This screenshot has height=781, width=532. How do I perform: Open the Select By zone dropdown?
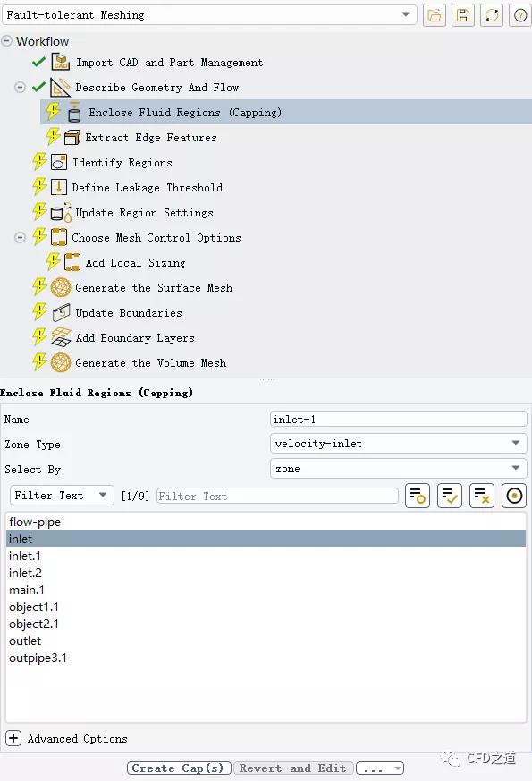[398, 468]
